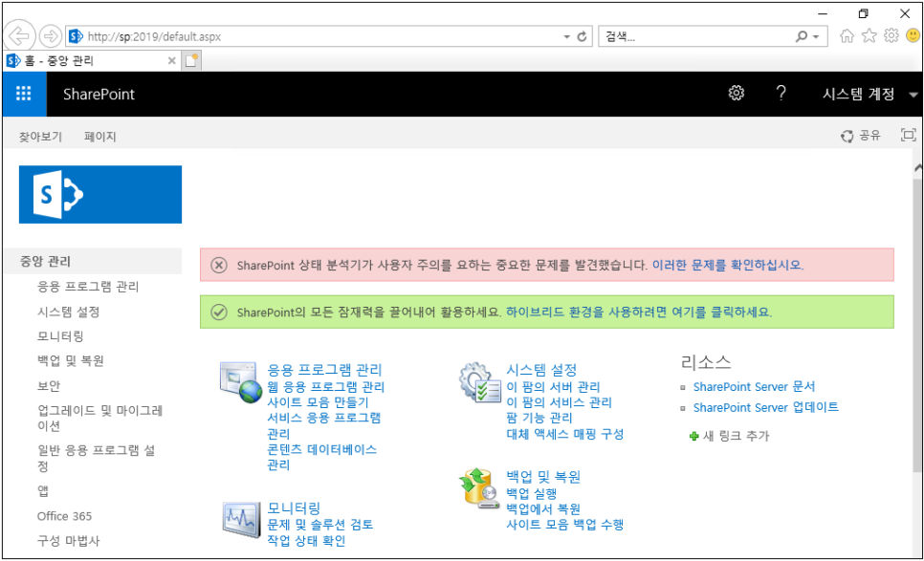Click the SharePoint site logo

point(100,194)
